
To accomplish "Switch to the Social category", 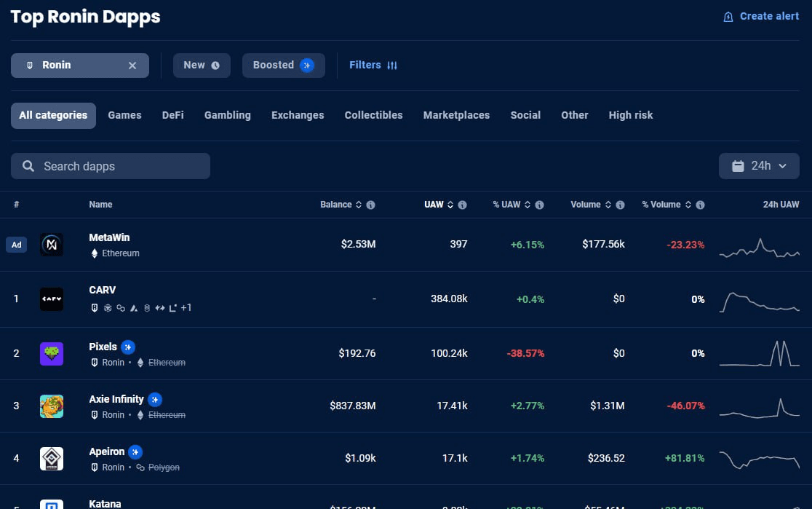I will [525, 115].
